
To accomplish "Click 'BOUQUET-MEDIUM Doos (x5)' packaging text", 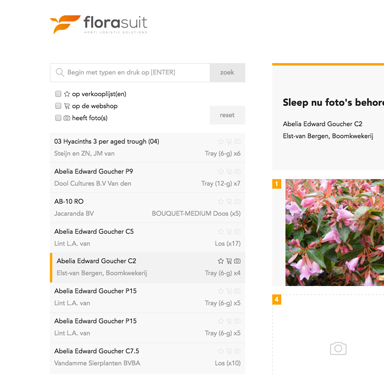I will [196, 213].
